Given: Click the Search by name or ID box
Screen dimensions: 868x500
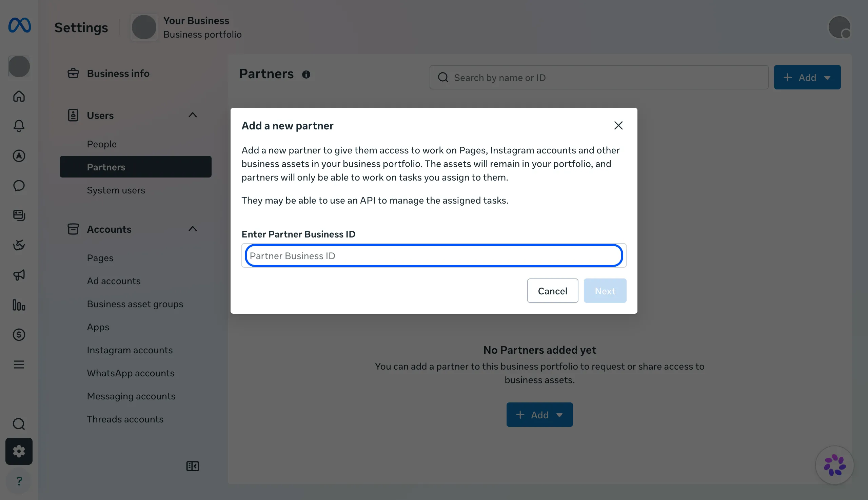Looking at the screenshot, I should click(x=598, y=78).
